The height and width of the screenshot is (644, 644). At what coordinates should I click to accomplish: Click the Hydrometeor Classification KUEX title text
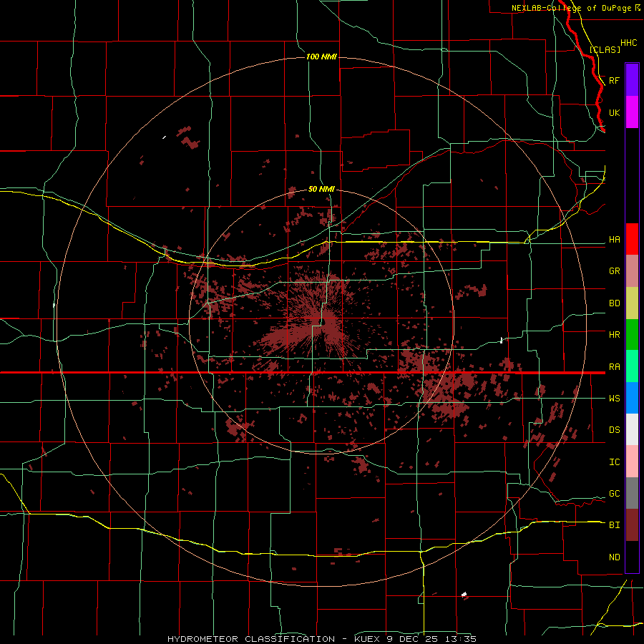click(322, 639)
